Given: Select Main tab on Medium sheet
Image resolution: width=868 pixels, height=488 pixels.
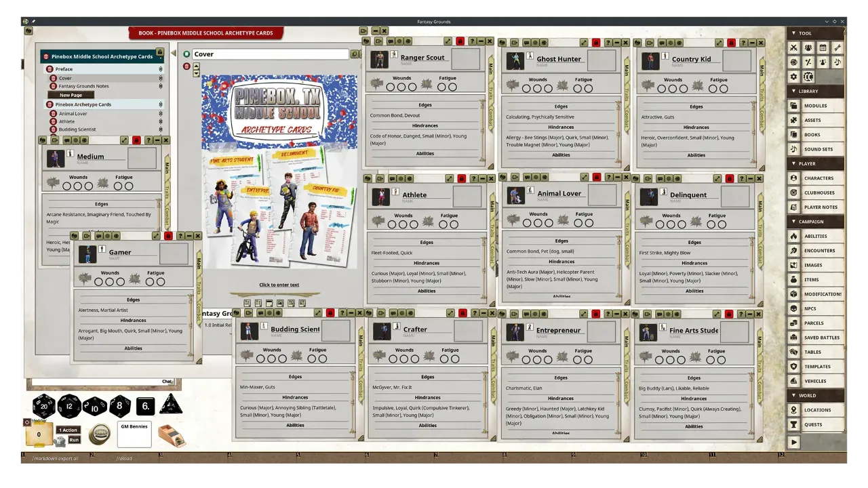Looking at the screenshot, I should click(x=167, y=167).
